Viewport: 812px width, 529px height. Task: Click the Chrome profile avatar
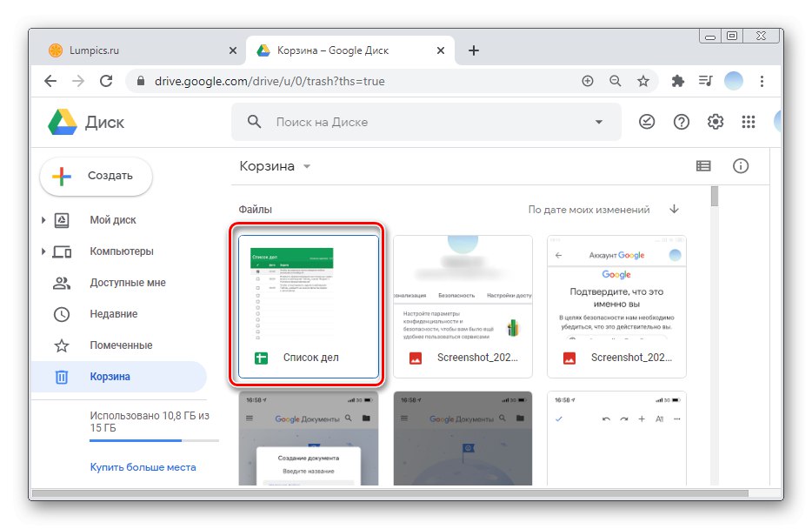(x=733, y=81)
